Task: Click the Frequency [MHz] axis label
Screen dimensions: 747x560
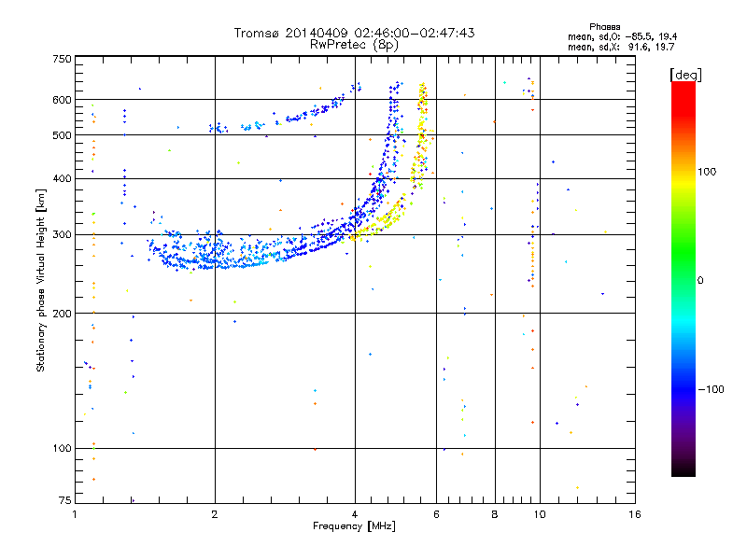Action: tap(354, 527)
